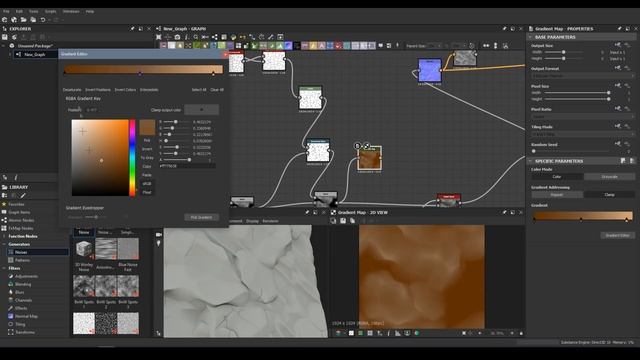Screen dimensions: 640x360
Task: Open the Edit menu
Action: [x=19, y=11]
